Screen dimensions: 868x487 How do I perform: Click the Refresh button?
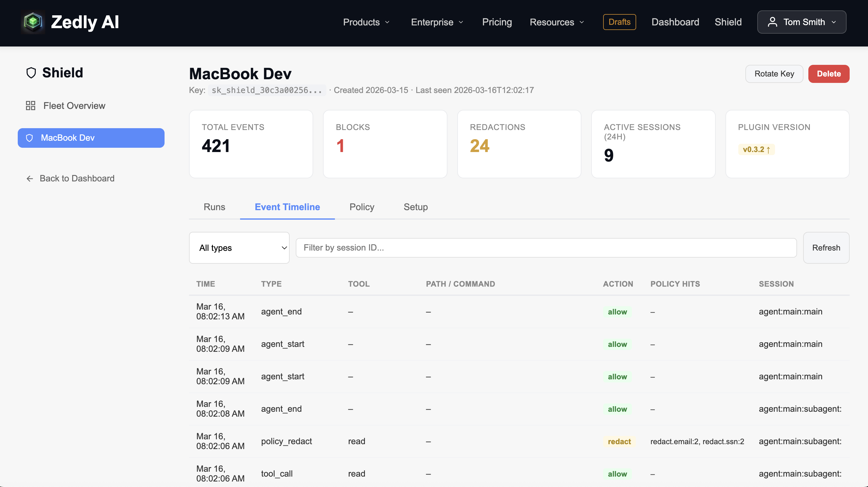click(826, 248)
